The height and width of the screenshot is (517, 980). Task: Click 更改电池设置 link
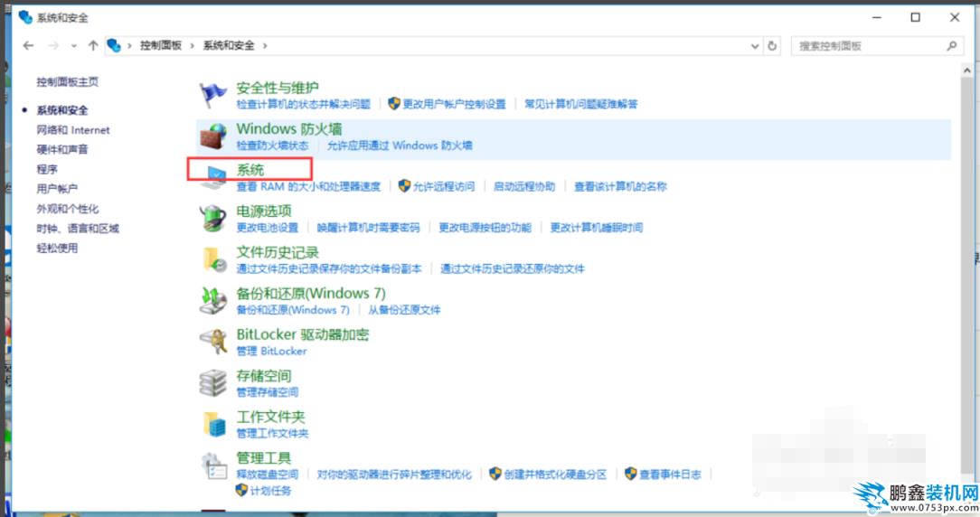tap(268, 228)
